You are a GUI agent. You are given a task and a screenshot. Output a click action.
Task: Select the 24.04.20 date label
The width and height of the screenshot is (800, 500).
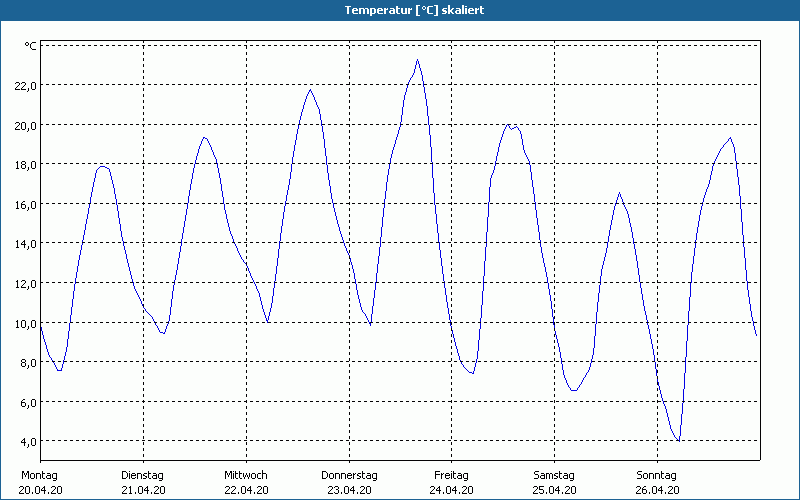pyautogui.click(x=451, y=490)
